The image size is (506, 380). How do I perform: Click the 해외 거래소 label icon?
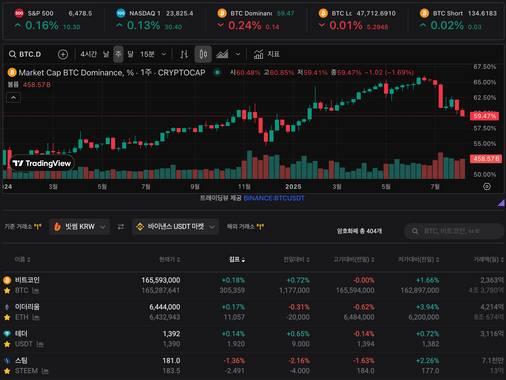(x=260, y=227)
